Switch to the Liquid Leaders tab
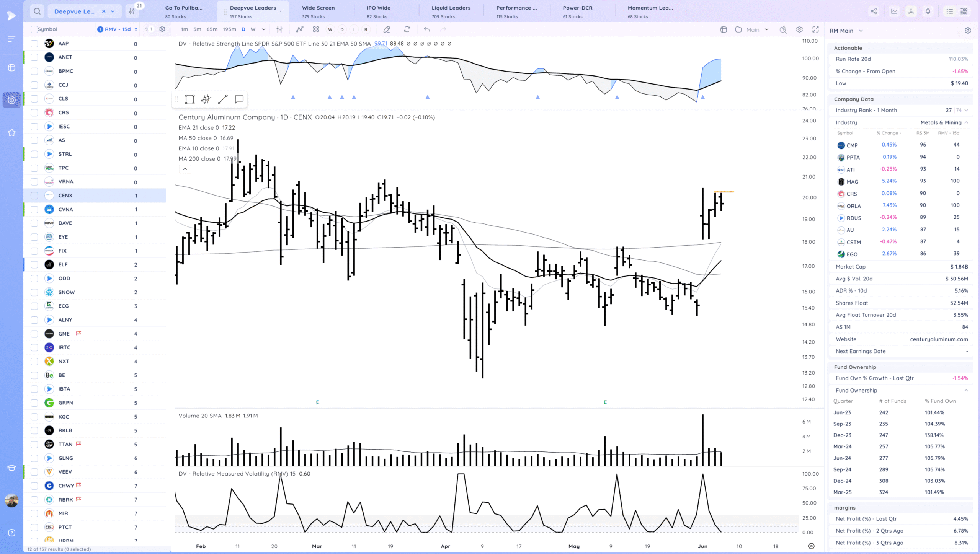Viewport: 980px width, 554px height. click(451, 11)
